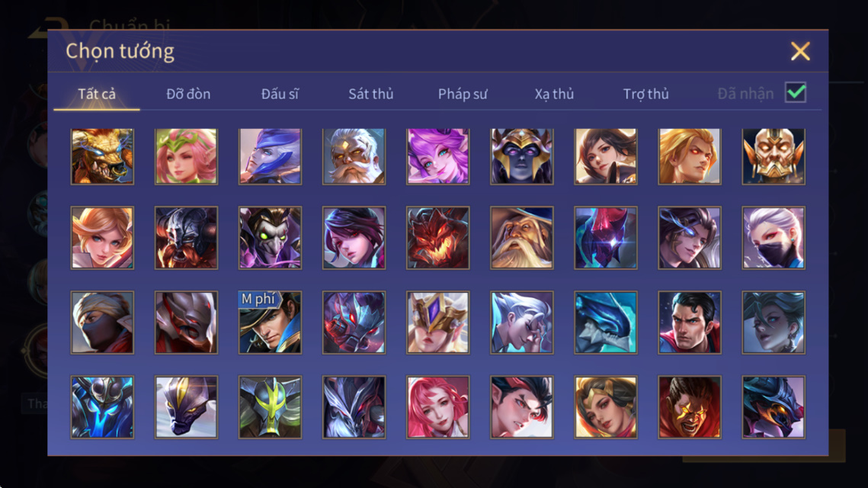Image resolution: width=868 pixels, height=488 pixels.
Task: View the "Trợ thủ" support tab
Action: tap(646, 94)
